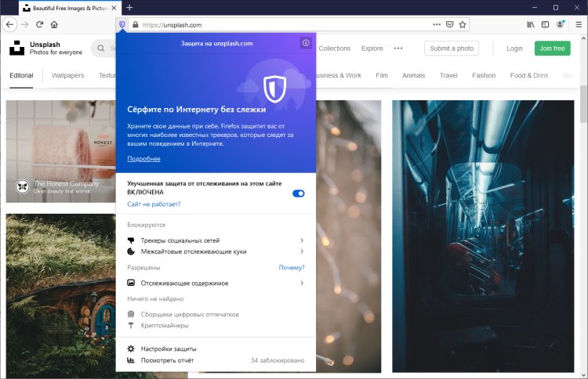Image resolution: width=588 pixels, height=379 pixels.
Task: Open the Animals category tab
Action: (414, 76)
